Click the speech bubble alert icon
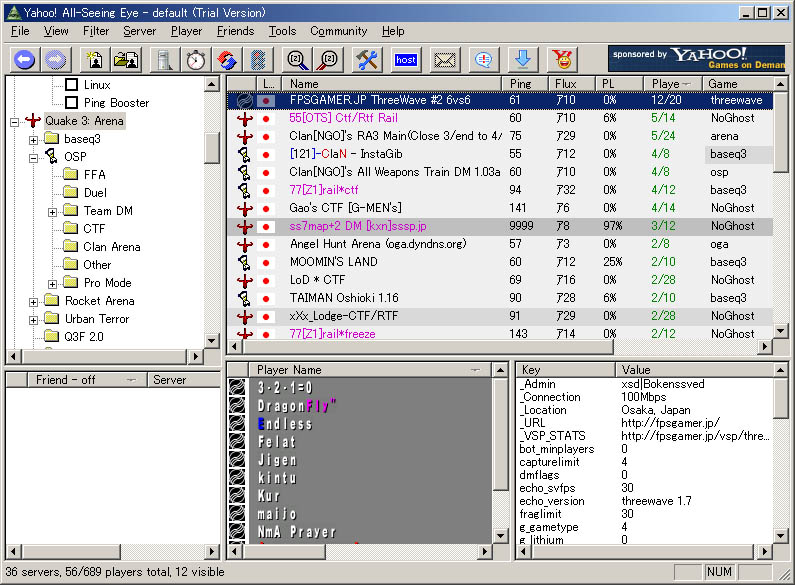795x585 pixels. tap(484, 60)
